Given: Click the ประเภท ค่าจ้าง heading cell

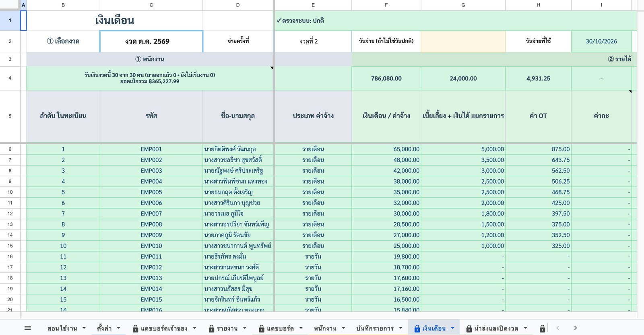Looking at the screenshot, I should [x=313, y=116].
